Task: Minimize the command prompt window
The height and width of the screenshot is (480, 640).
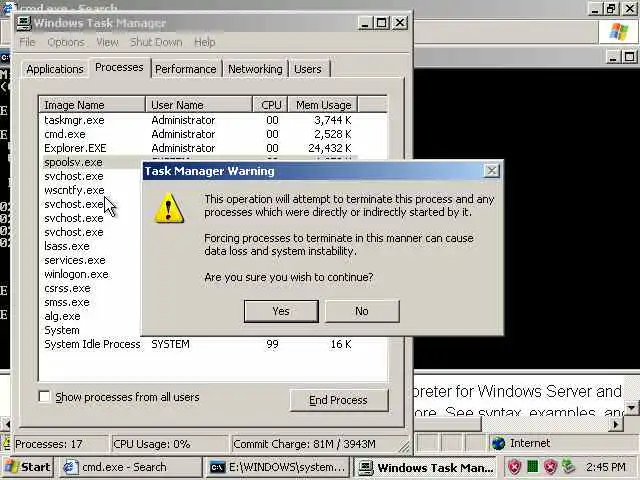Action: pyautogui.click(x=612, y=57)
